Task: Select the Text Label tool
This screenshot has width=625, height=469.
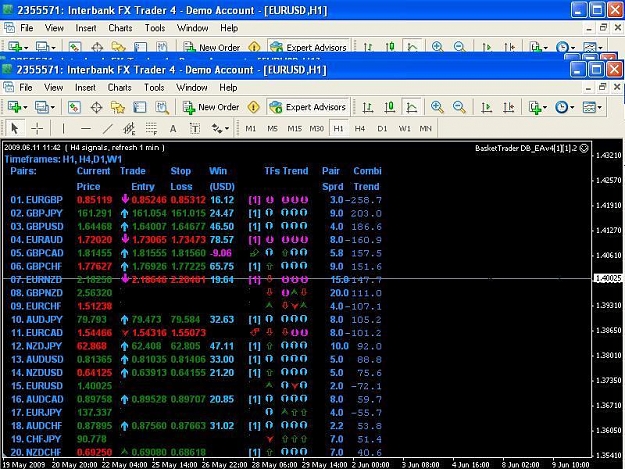Action: click(x=195, y=128)
